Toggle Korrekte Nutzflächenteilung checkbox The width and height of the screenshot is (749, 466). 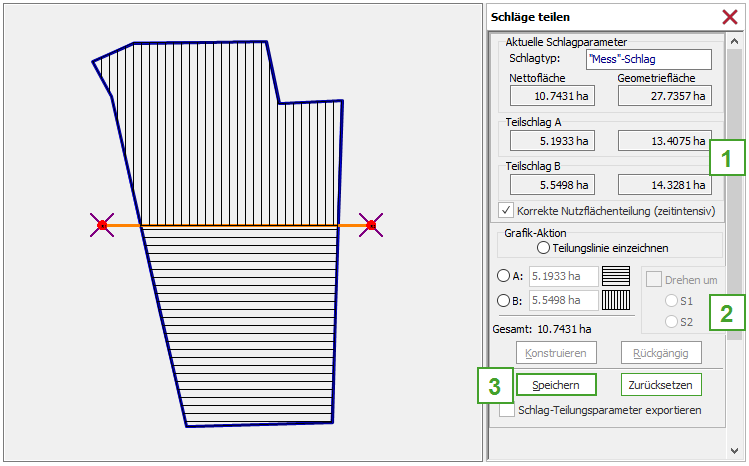506,211
